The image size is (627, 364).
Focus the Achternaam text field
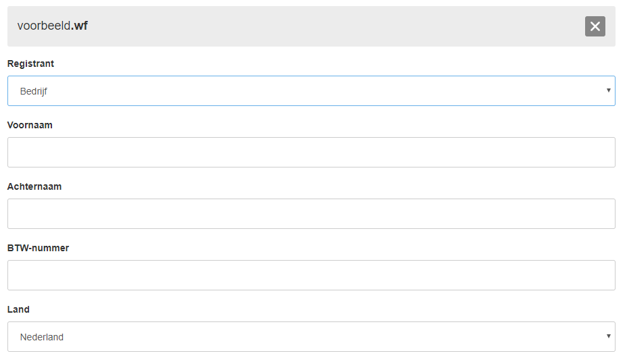[x=311, y=214]
